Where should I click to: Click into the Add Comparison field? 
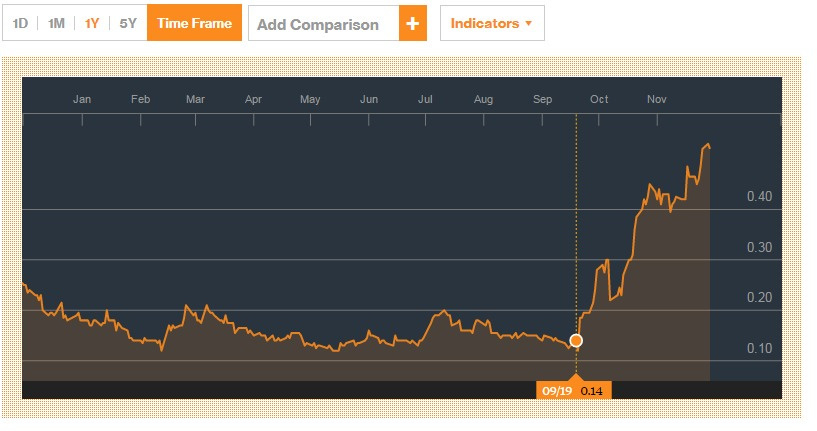[322, 23]
